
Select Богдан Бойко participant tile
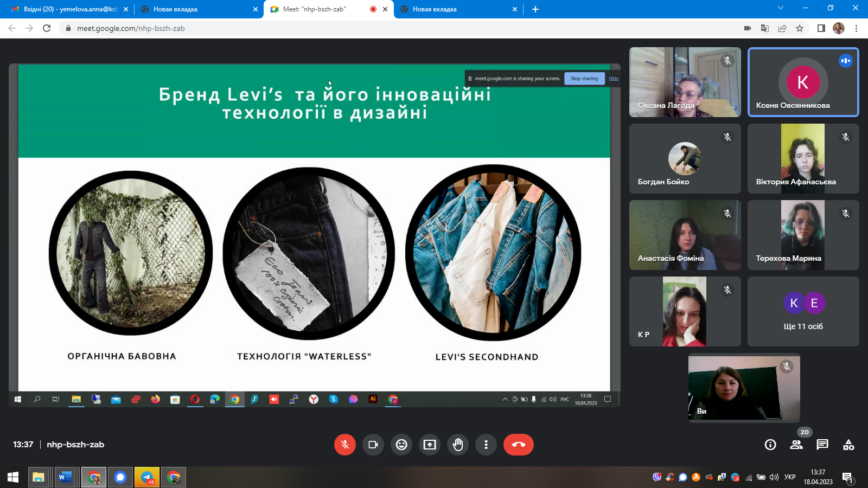(685, 158)
